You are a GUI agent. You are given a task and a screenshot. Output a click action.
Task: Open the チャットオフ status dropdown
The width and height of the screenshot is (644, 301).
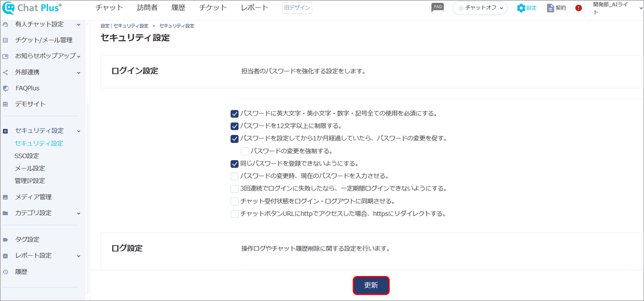pyautogui.click(x=480, y=8)
